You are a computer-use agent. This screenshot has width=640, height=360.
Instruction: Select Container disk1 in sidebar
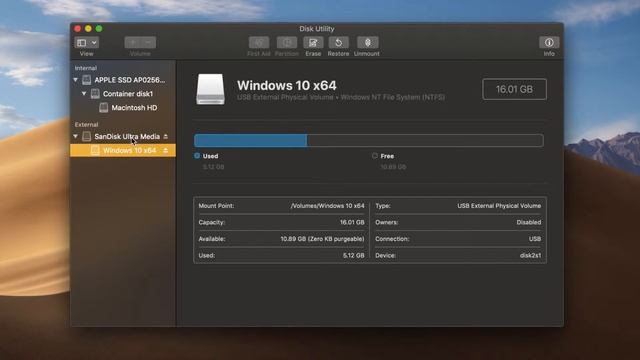coord(128,94)
